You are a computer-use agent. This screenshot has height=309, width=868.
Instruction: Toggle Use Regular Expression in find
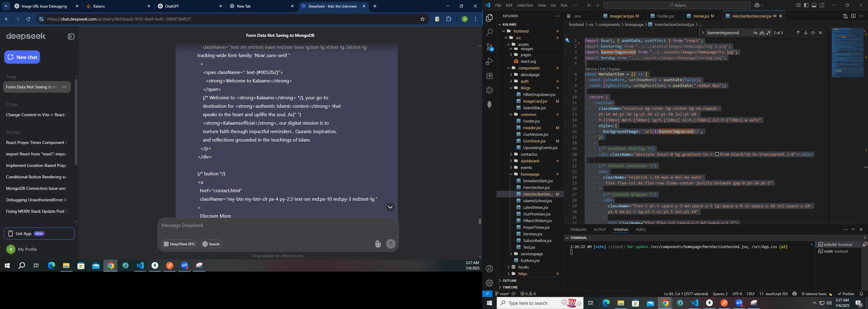click(769, 33)
